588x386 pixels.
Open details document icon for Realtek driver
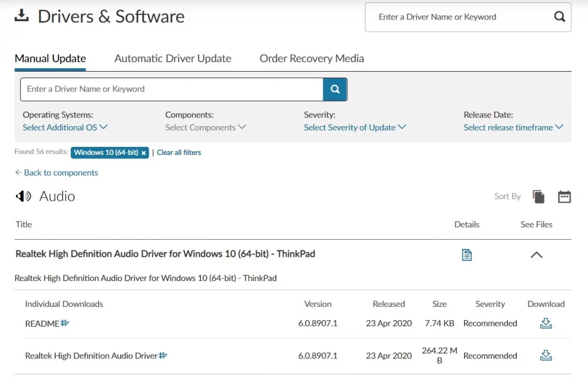tap(466, 255)
